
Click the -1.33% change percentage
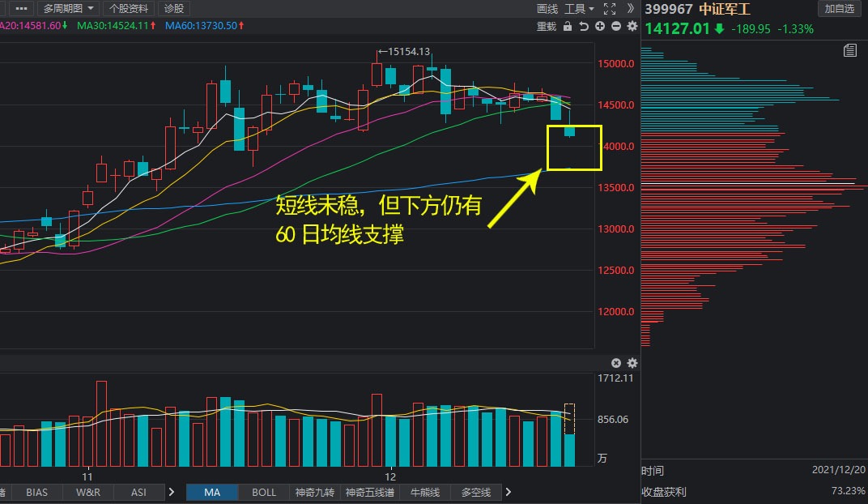point(795,29)
